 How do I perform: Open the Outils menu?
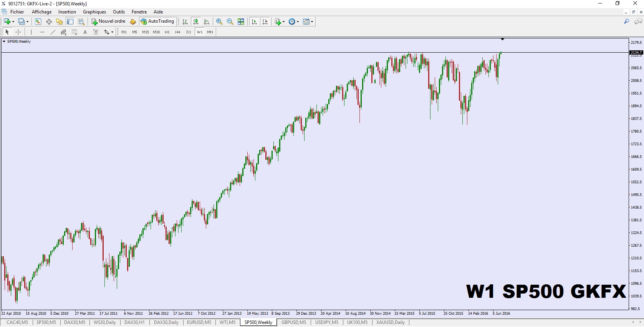coord(119,12)
